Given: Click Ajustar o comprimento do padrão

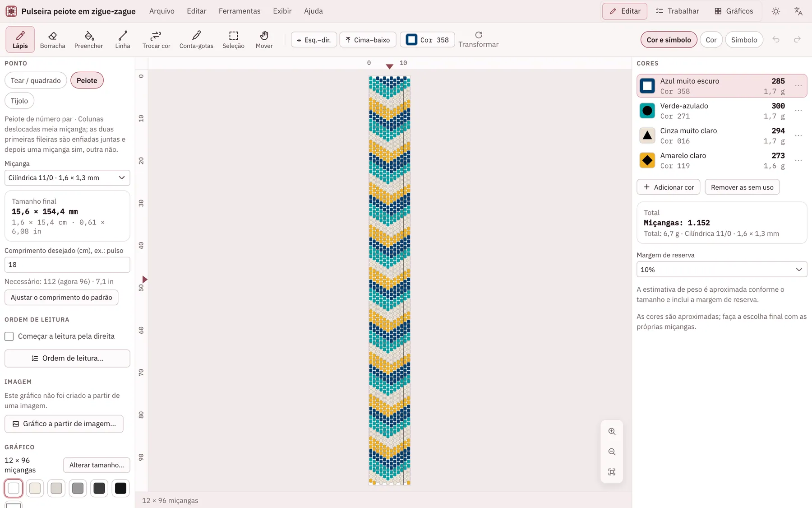Looking at the screenshot, I should pos(61,298).
